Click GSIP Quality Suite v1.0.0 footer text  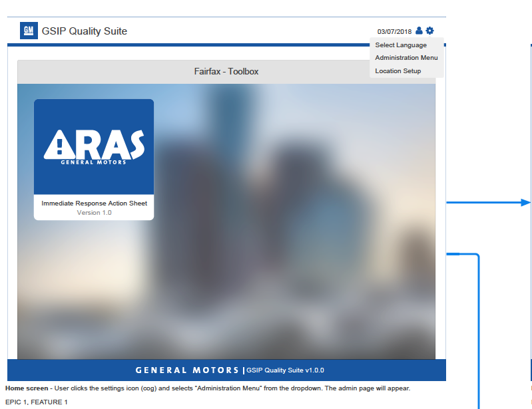tap(285, 370)
